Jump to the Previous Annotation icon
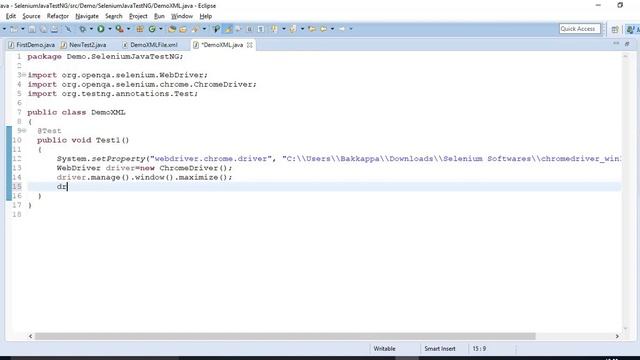The image size is (640, 360). [x=293, y=29]
